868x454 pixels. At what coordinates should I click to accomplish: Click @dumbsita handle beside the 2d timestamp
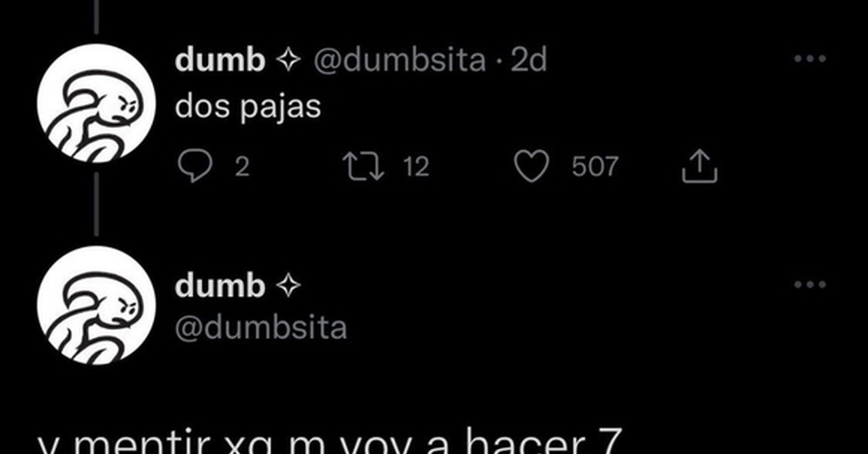coord(400,60)
